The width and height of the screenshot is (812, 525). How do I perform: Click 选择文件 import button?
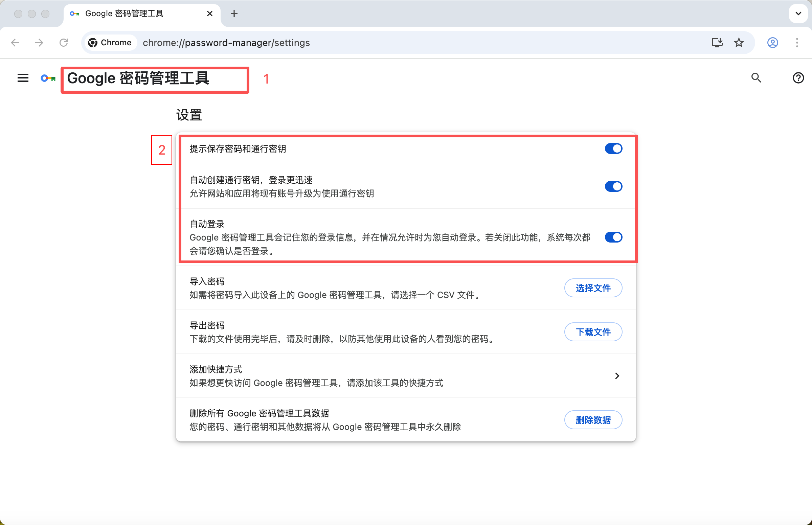coord(593,288)
